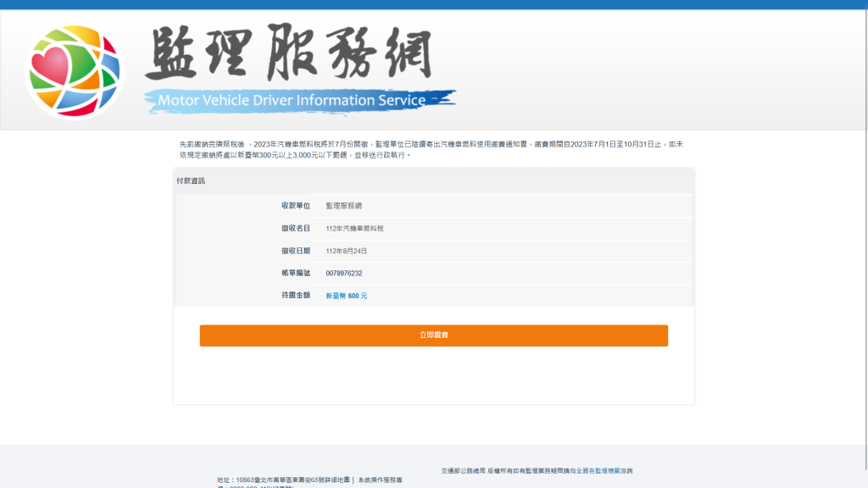Click the 徵收名目 field label
This screenshot has height=488, width=868.
click(x=296, y=228)
